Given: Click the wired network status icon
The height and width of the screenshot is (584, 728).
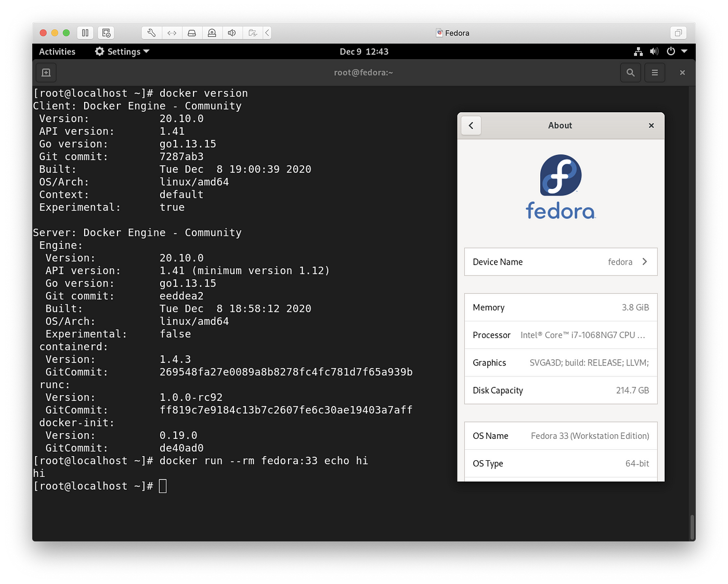Looking at the screenshot, I should (x=639, y=51).
